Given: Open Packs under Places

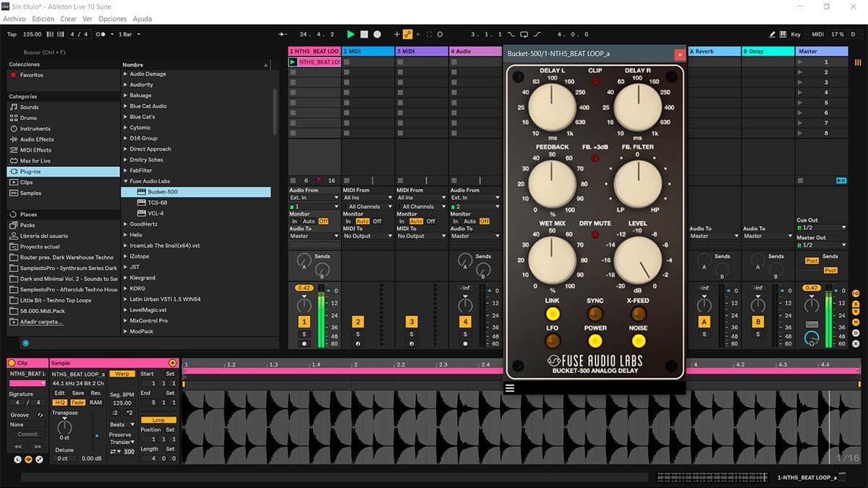Looking at the screenshot, I should [27, 225].
